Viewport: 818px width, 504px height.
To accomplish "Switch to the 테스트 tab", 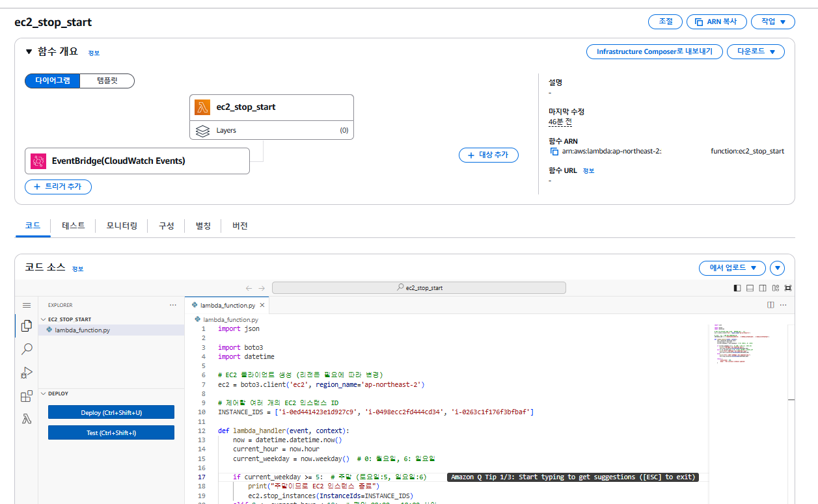I will tap(74, 226).
